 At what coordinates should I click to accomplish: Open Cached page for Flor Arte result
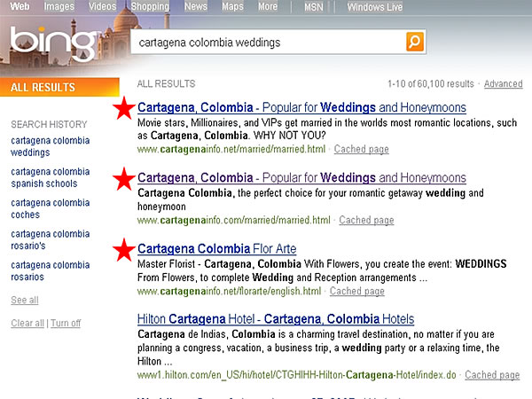[x=357, y=291]
